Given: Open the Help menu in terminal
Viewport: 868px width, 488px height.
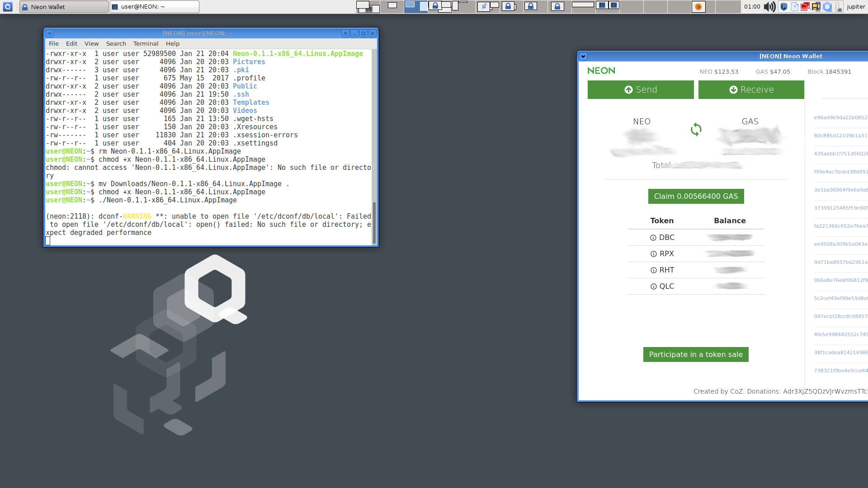Looking at the screenshot, I should pyautogui.click(x=173, y=44).
